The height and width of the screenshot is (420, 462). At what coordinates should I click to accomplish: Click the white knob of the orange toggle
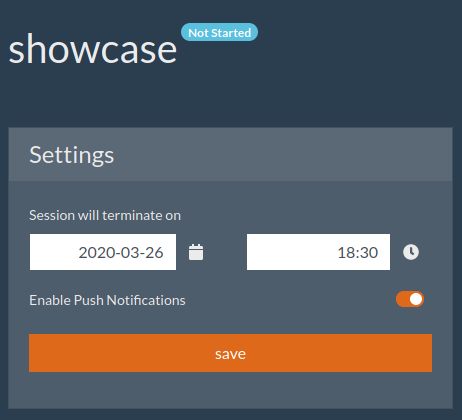tap(416, 299)
